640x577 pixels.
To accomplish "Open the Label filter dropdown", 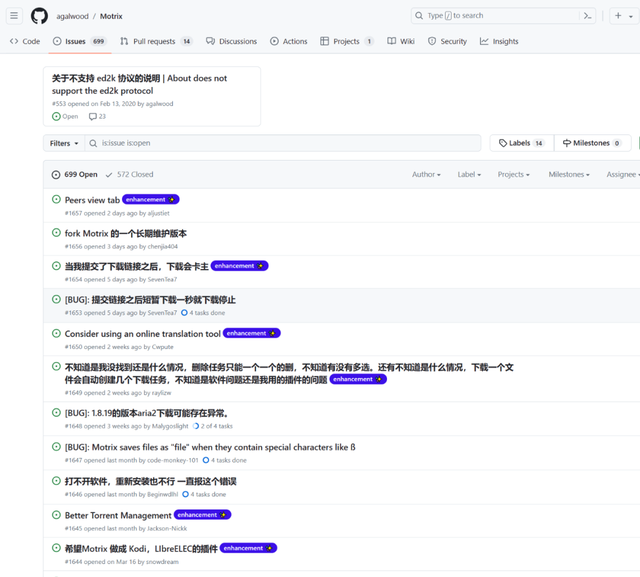I will click(469, 175).
